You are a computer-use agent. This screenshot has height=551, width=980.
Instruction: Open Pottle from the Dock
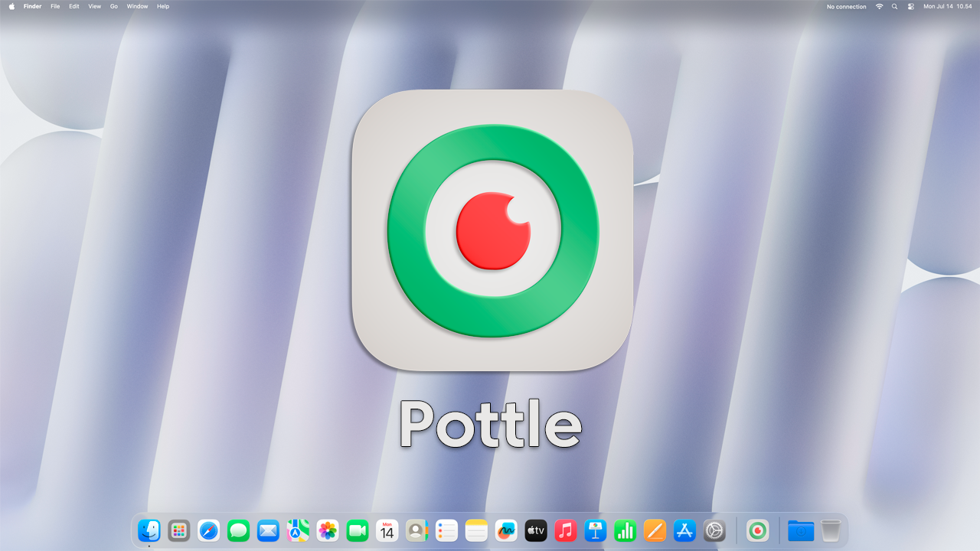(x=756, y=530)
